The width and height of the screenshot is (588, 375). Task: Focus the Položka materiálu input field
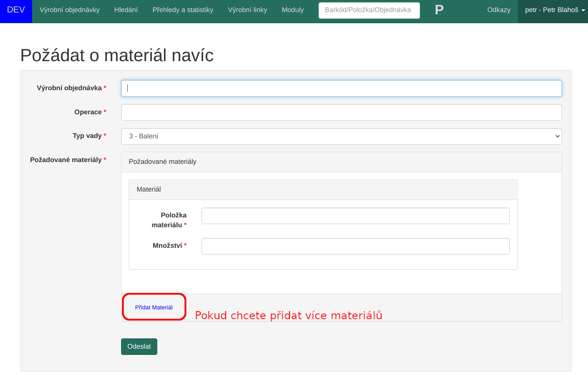pos(355,216)
